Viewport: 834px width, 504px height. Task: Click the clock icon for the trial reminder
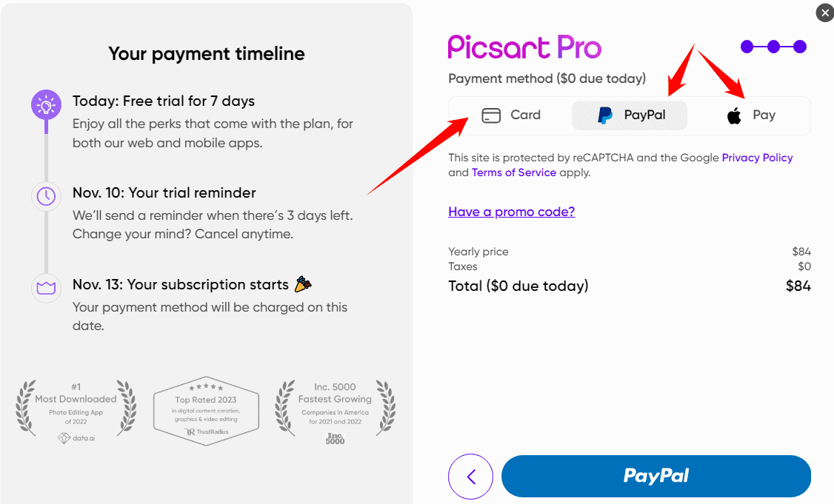45,196
